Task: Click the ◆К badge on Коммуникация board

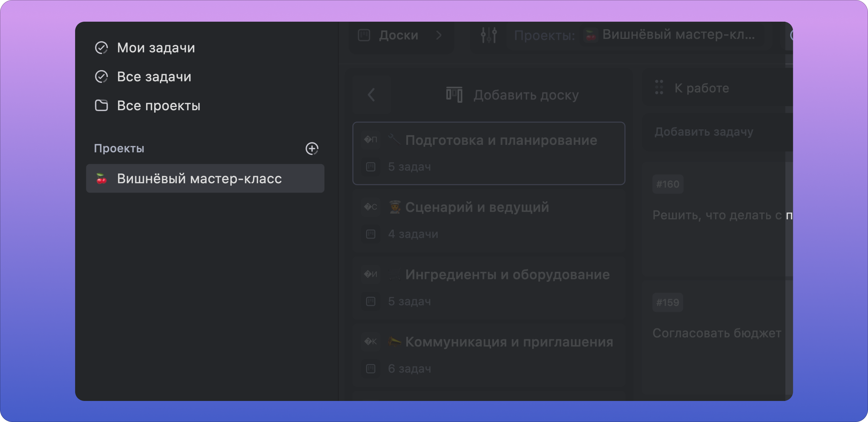Action: (371, 342)
